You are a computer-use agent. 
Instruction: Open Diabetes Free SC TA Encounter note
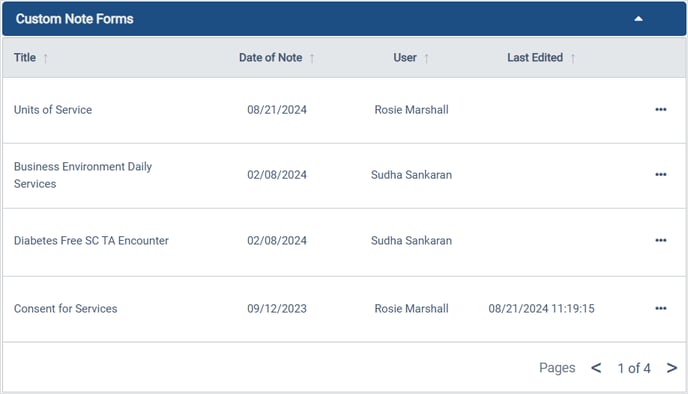91,240
